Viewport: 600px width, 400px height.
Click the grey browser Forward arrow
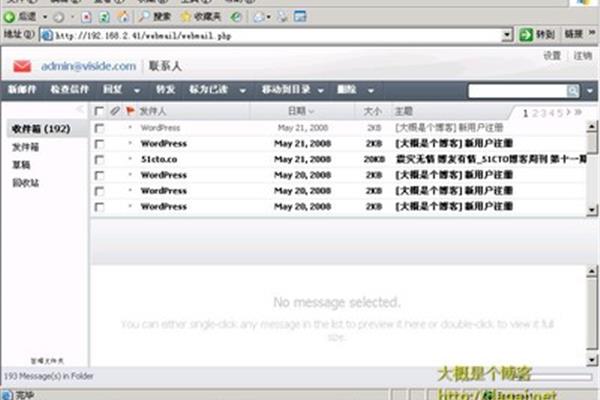(x=59, y=17)
